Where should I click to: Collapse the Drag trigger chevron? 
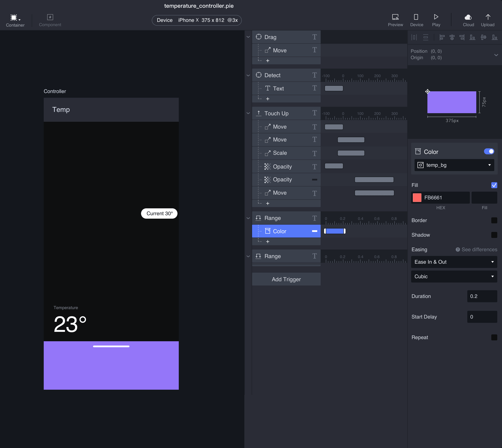pyautogui.click(x=248, y=37)
